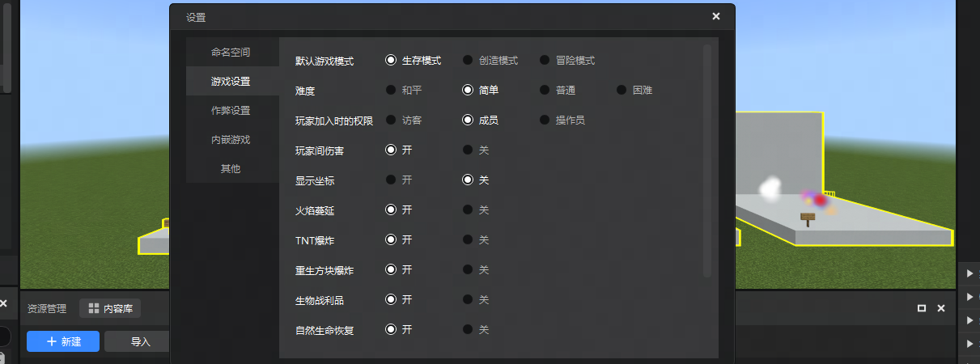Image resolution: width=980 pixels, height=364 pixels.
Task: Click the wooden sign in the 3D scene
Action: pyautogui.click(x=807, y=218)
